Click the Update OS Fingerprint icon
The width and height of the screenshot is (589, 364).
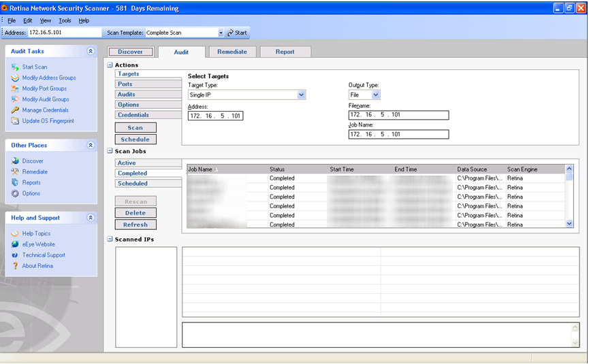coord(15,121)
